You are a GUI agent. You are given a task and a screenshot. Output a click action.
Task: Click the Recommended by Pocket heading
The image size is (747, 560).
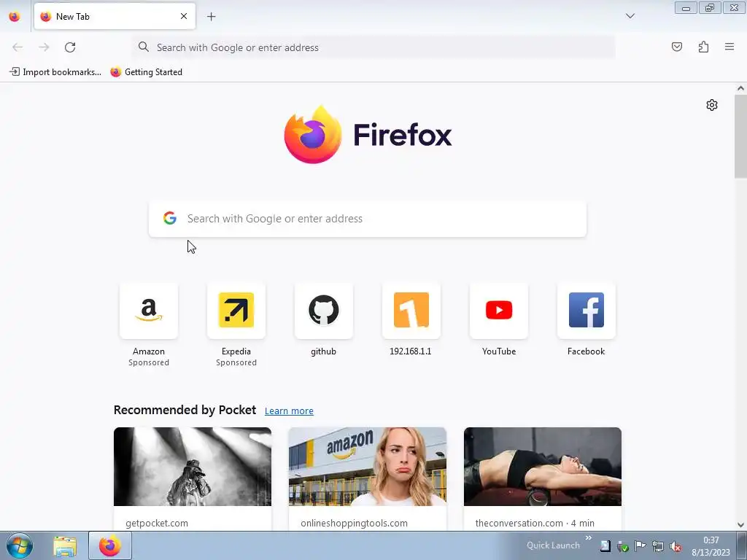(x=185, y=410)
